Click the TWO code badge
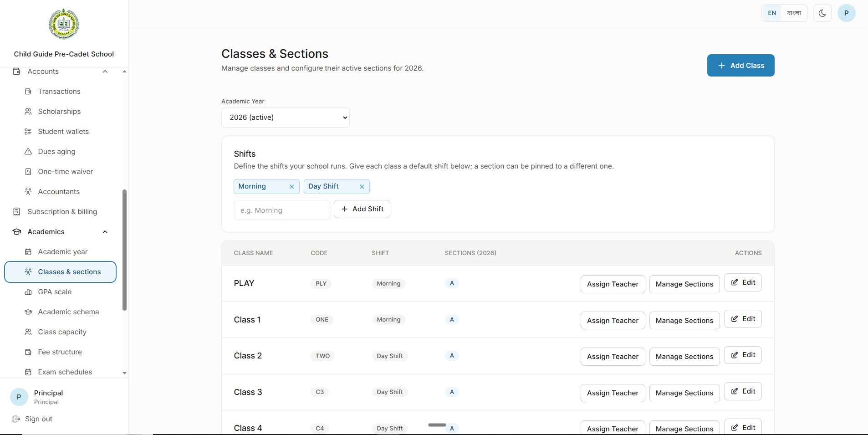The image size is (868, 435). (322, 356)
